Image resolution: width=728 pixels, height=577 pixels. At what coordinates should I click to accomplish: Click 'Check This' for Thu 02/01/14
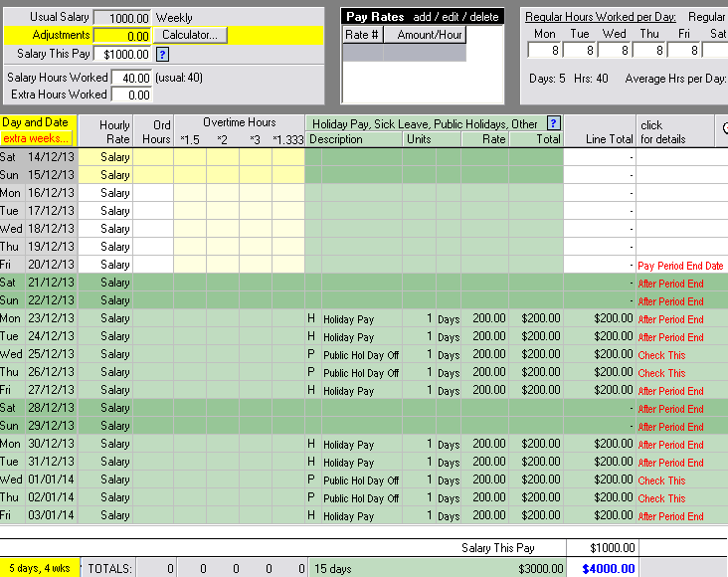click(661, 498)
